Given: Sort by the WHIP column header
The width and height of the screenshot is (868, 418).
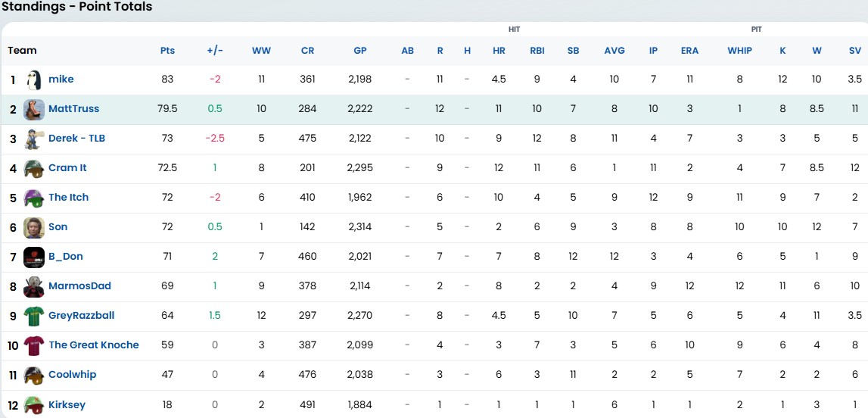Looking at the screenshot, I should point(739,51).
